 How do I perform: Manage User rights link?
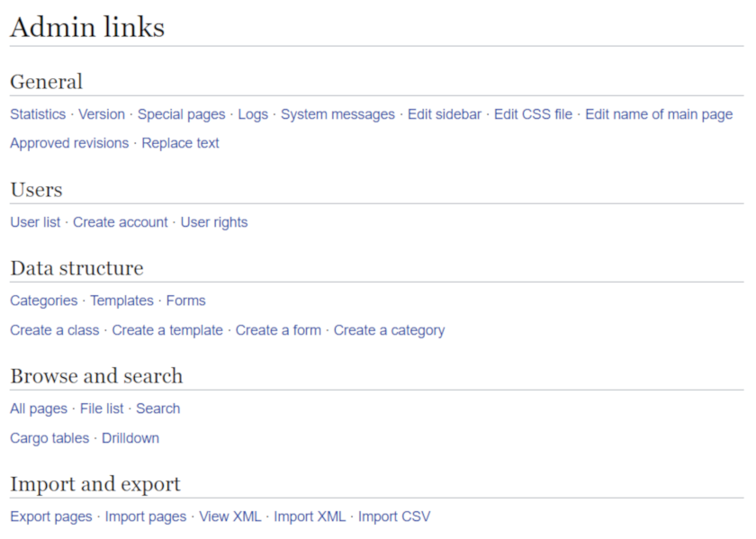pos(214,222)
